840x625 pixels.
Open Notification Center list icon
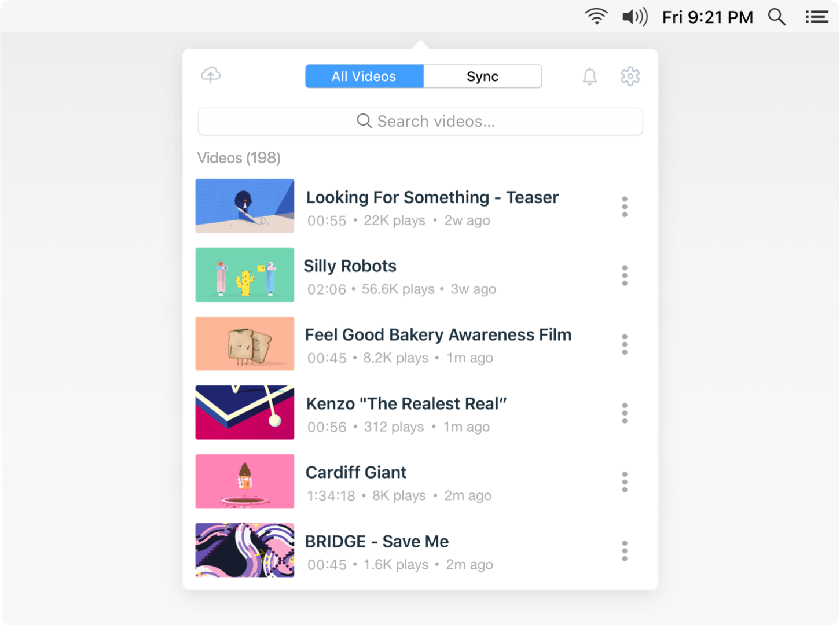click(x=817, y=17)
